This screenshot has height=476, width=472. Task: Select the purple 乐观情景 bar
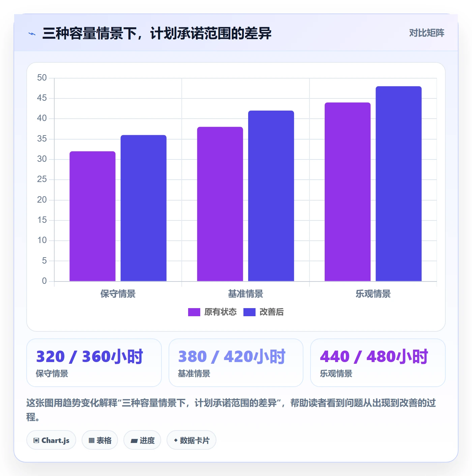[348, 192]
